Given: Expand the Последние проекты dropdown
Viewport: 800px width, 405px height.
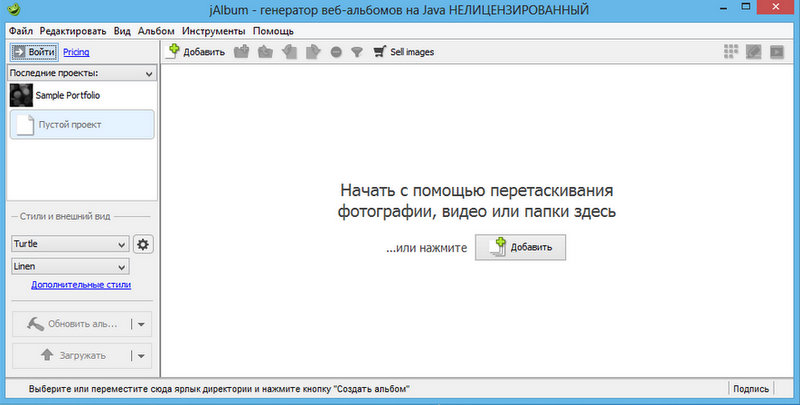Looking at the screenshot, I should point(83,73).
